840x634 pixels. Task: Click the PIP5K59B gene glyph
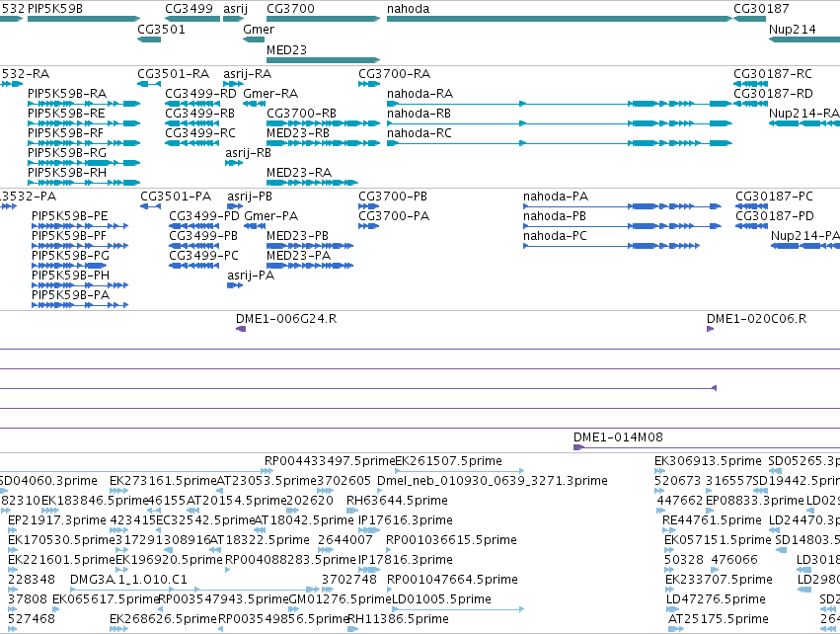(x=84, y=19)
